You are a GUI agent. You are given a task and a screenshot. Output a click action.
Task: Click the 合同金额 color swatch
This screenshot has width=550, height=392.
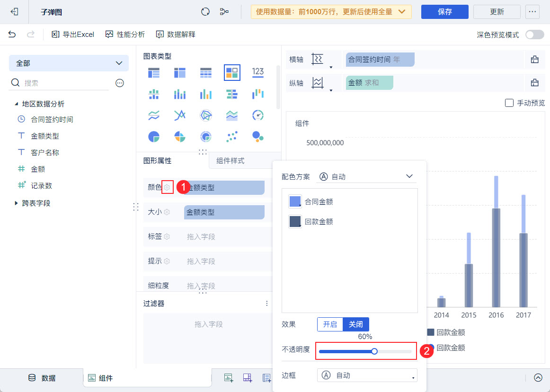coord(294,202)
